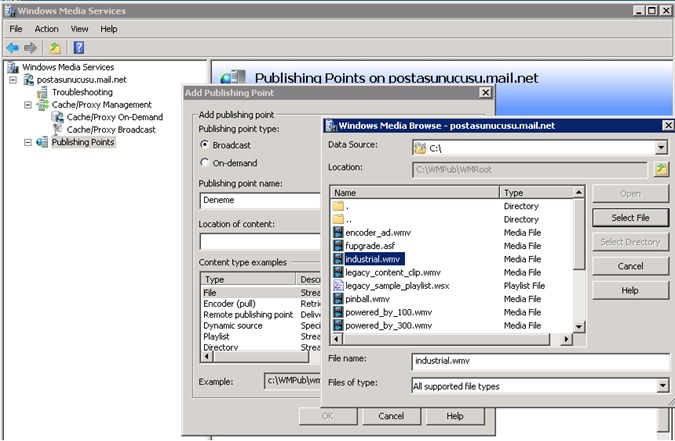Open the Action menu
The height and width of the screenshot is (441, 675).
point(47,29)
